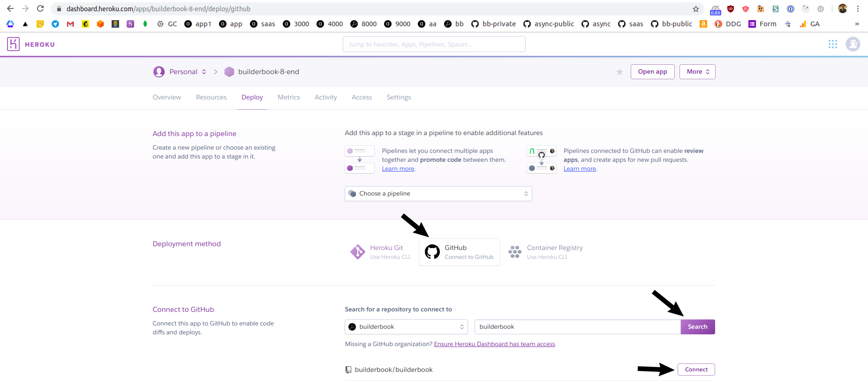Click the Open app button
The height and width of the screenshot is (385, 868).
pyautogui.click(x=652, y=72)
